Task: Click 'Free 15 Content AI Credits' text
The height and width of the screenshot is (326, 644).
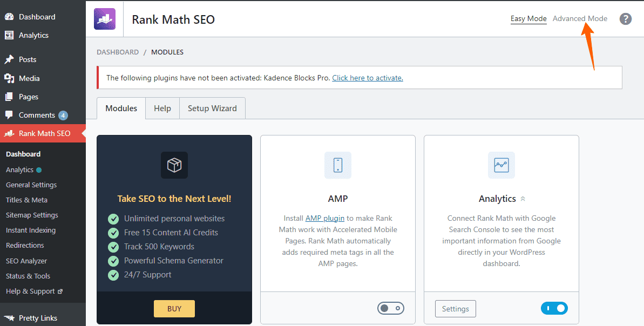Action: pos(171,233)
